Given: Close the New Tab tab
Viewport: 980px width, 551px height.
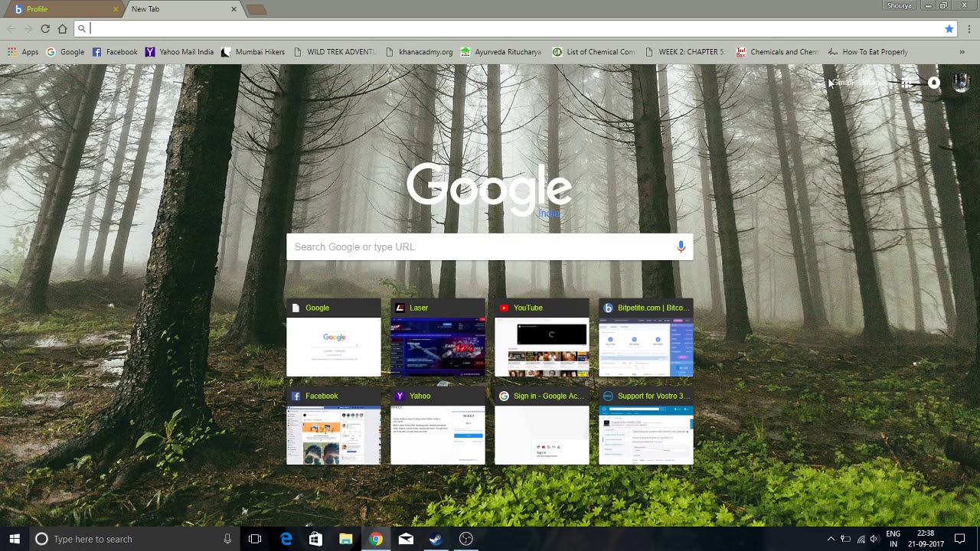Looking at the screenshot, I should tap(234, 9).
